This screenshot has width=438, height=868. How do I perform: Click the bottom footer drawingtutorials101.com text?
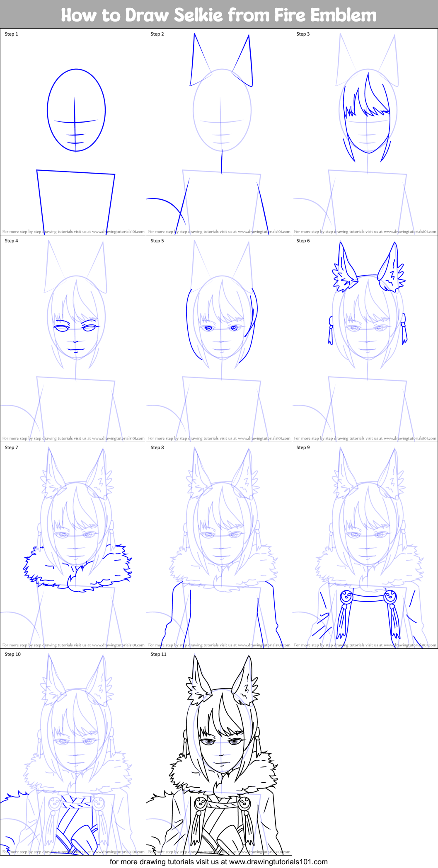click(x=219, y=862)
